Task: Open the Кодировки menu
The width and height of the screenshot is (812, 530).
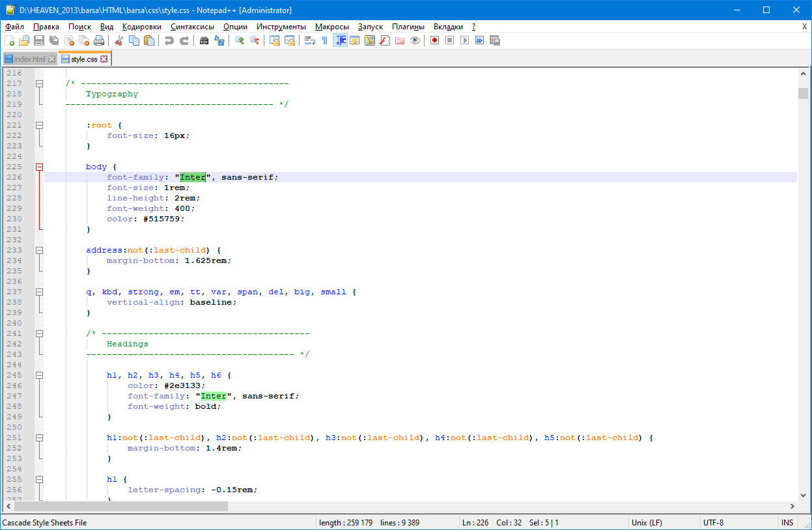Action: [141, 27]
